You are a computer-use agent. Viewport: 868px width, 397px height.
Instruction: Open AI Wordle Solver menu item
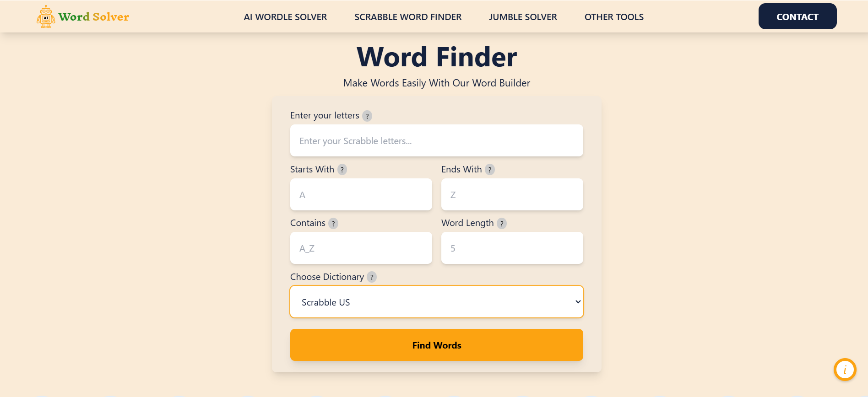(285, 17)
